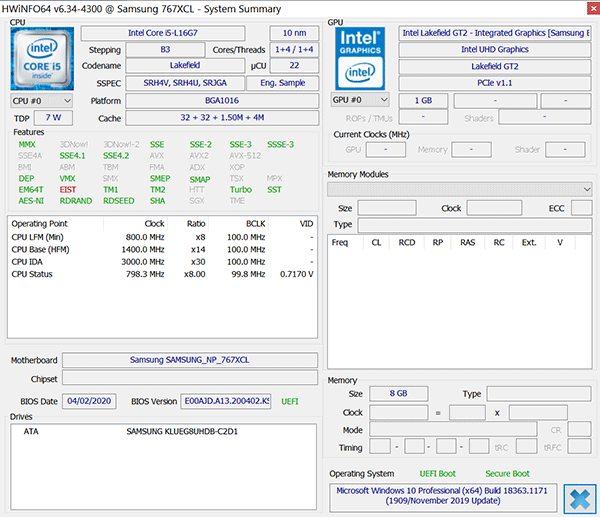Click the Motherboard Samsung SAMSUNG_NP_767XCL field
The height and width of the screenshot is (517, 600).
[x=190, y=360]
